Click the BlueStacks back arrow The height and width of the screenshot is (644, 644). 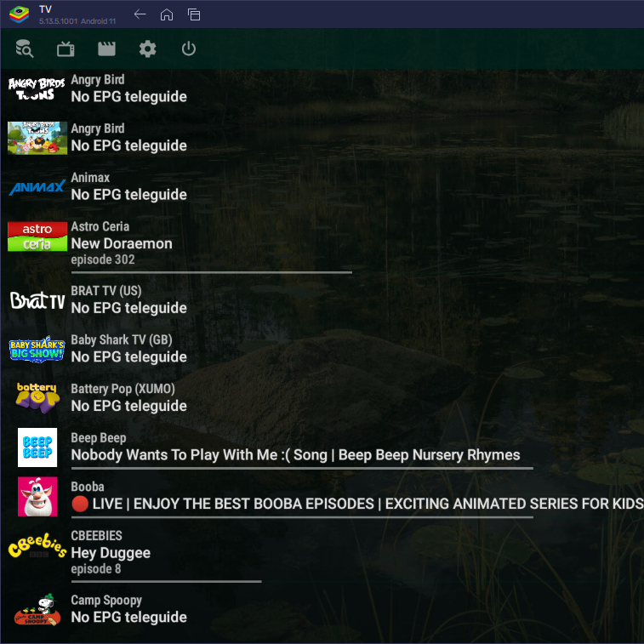[x=140, y=14]
